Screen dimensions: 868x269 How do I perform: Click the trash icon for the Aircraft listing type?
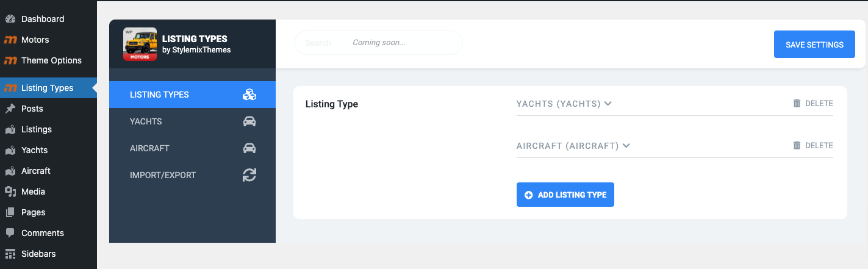point(797,146)
